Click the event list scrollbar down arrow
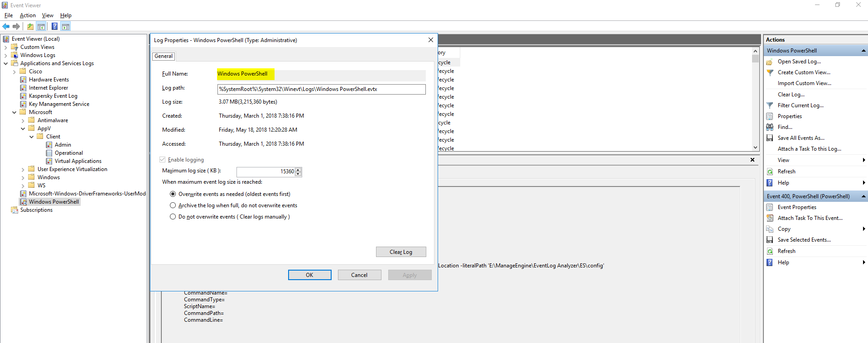 [x=755, y=148]
